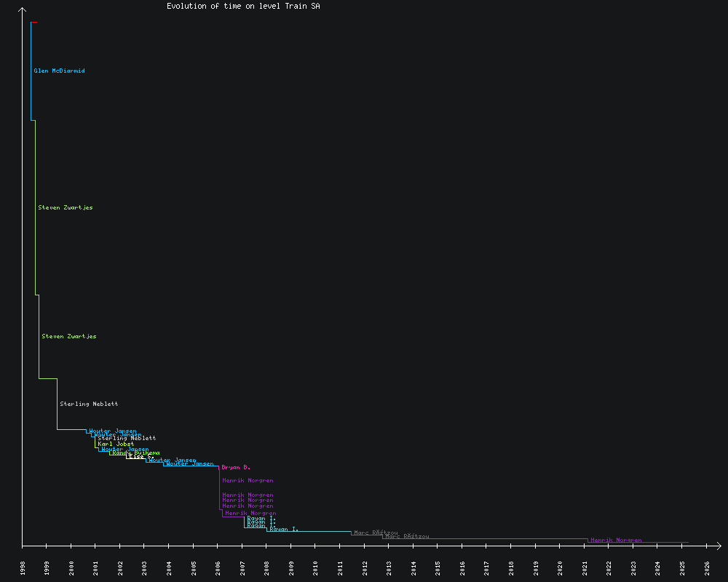Click the red starting marker at the chart top
Screen dimensions: 728x582
(x=34, y=22)
